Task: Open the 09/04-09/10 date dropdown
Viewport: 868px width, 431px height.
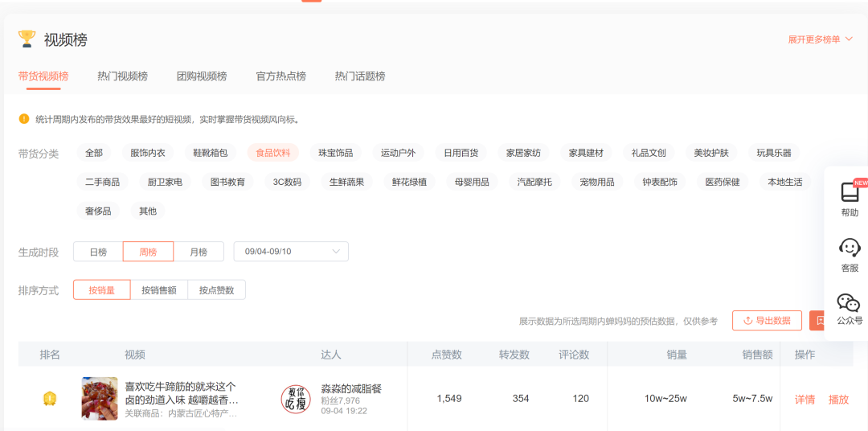Action: tap(291, 252)
